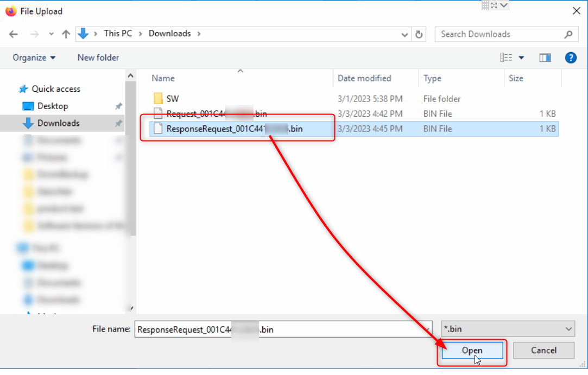Select Desktop in the sidebar

pyautogui.click(x=53, y=106)
